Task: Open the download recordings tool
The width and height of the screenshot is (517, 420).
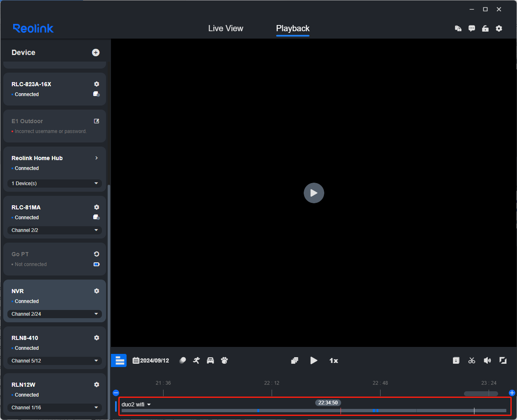Action: pos(456,360)
